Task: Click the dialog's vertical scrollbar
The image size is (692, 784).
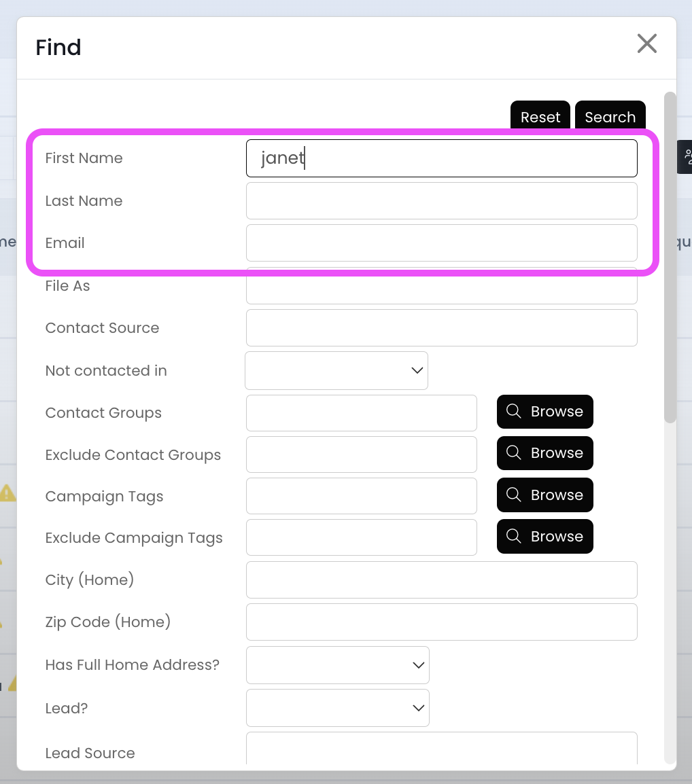Action: click(670, 258)
